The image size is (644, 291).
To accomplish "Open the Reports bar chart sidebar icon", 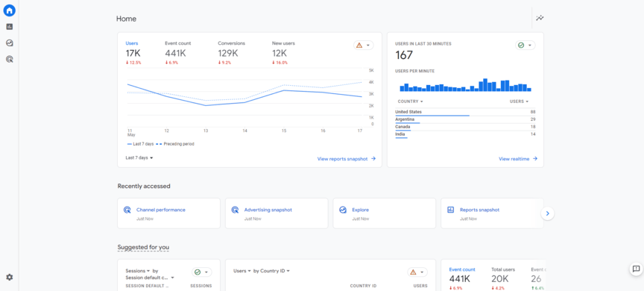I will [x=10, y=27].
